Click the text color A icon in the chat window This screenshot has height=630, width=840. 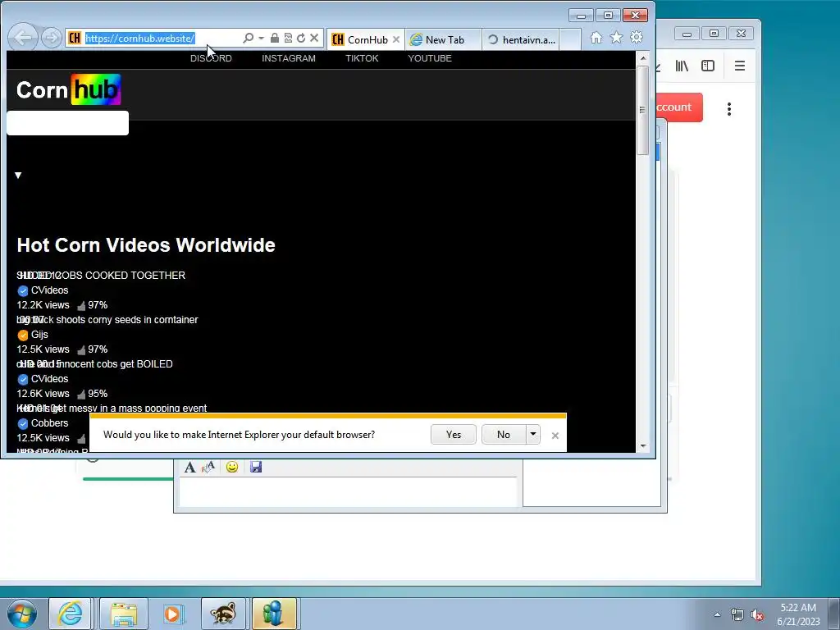(x=208, y=467)
